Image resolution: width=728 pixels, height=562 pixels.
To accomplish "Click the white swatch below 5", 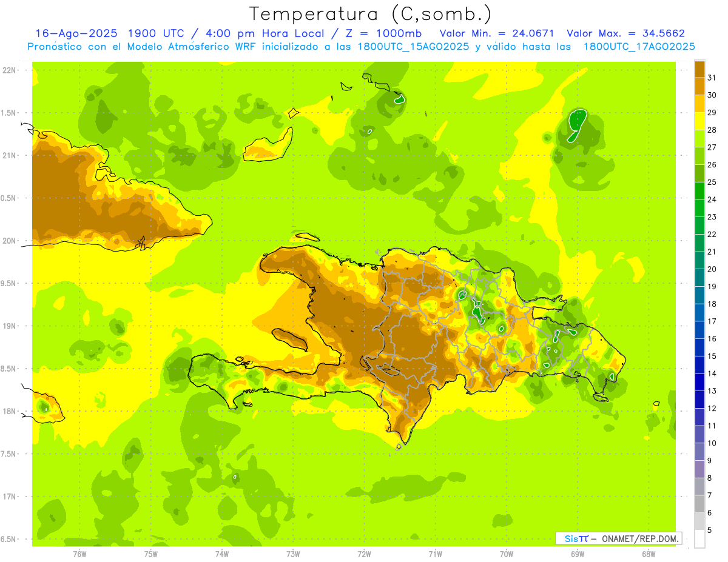I will click(x=699, y=539).
